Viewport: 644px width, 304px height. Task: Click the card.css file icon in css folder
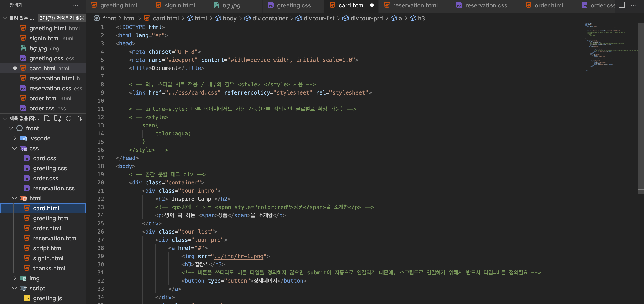(27, 158)
